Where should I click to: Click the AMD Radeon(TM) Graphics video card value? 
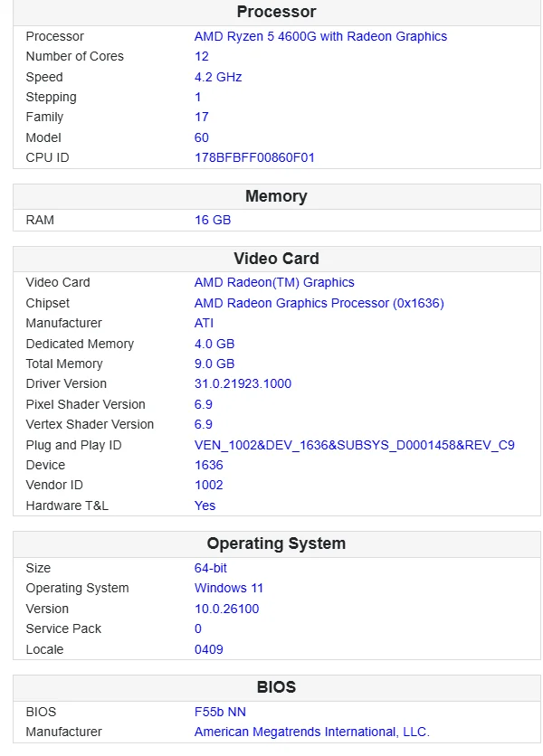[274, 282]
